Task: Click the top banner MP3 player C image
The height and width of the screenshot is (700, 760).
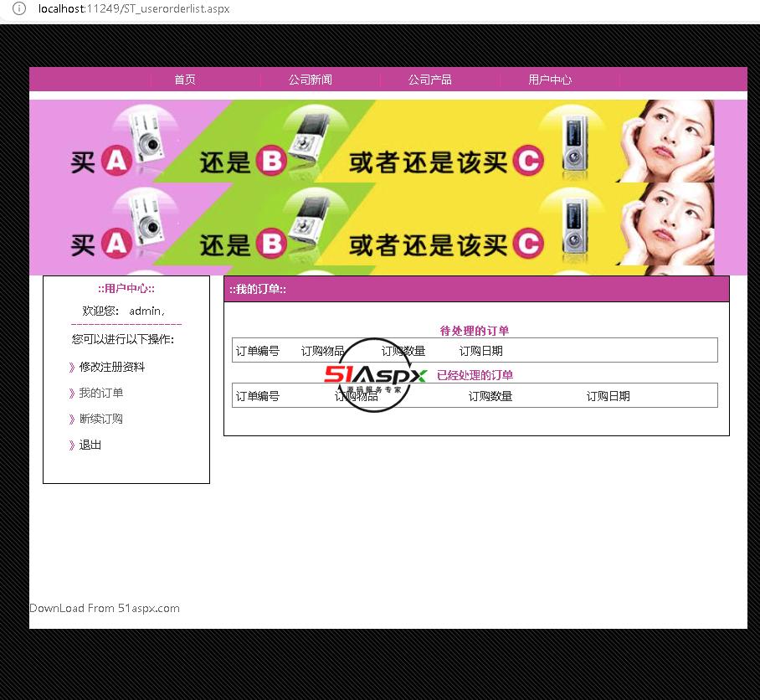Action: 575,143
